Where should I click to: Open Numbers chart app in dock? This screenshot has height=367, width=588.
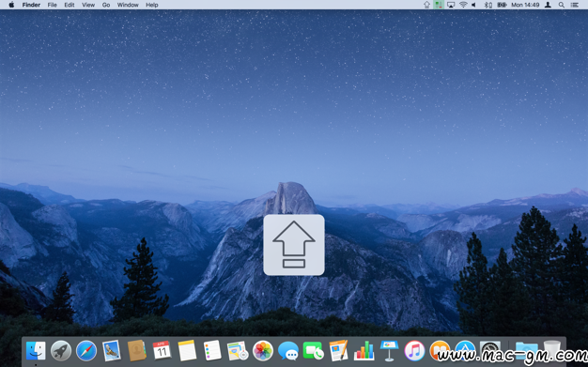click(x=364, y=351)
